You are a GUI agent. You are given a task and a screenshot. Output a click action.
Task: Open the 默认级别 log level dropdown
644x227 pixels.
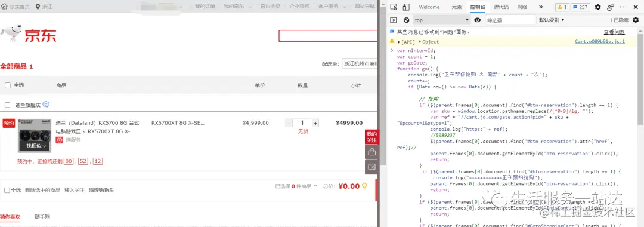coord(552,20)
